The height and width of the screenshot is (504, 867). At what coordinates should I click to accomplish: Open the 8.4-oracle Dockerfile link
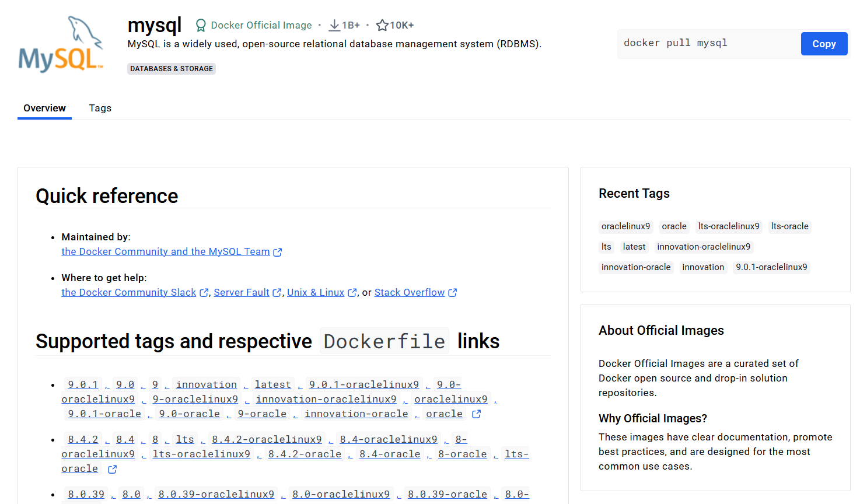[390, 454]
